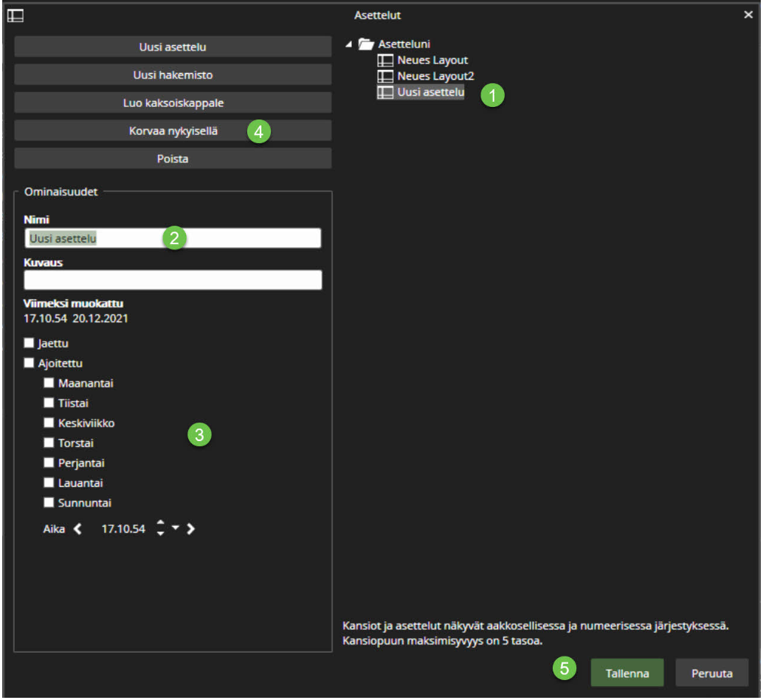763x700 pixels.
Task: Enable the Jaettu checkbox
Action: (x=30, y=343)
